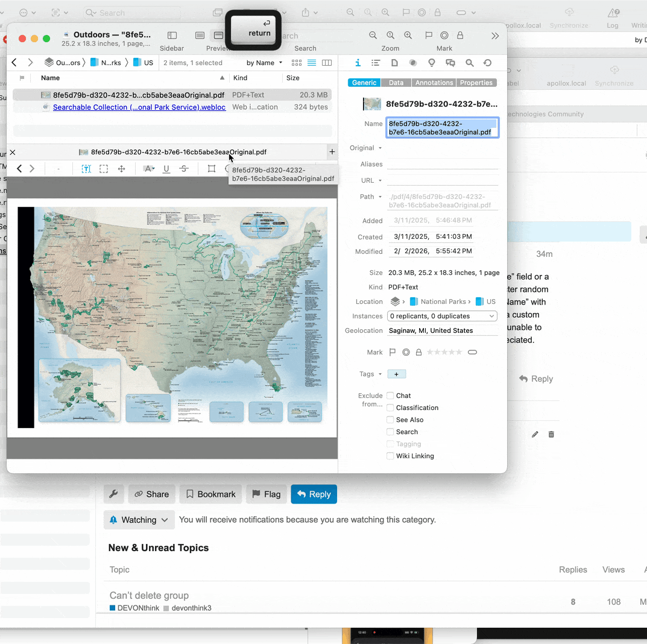This screenshot has height=644, width=647.
Task: Choose the rectangular selection tool
Action: (104, 169)
